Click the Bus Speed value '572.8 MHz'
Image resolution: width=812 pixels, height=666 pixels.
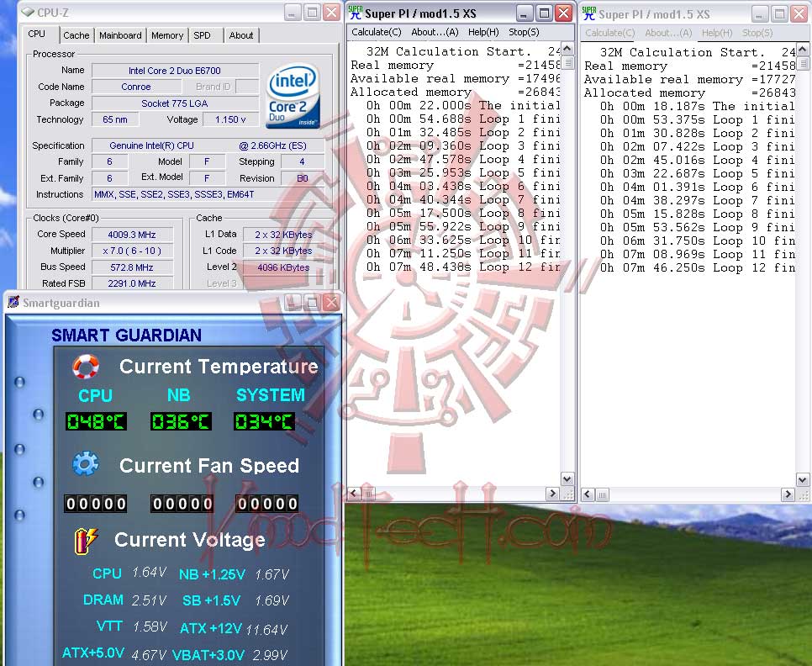132,267
